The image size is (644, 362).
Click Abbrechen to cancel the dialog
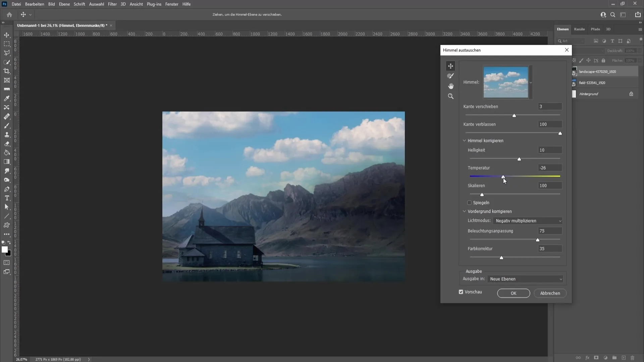tap(550, 293)
